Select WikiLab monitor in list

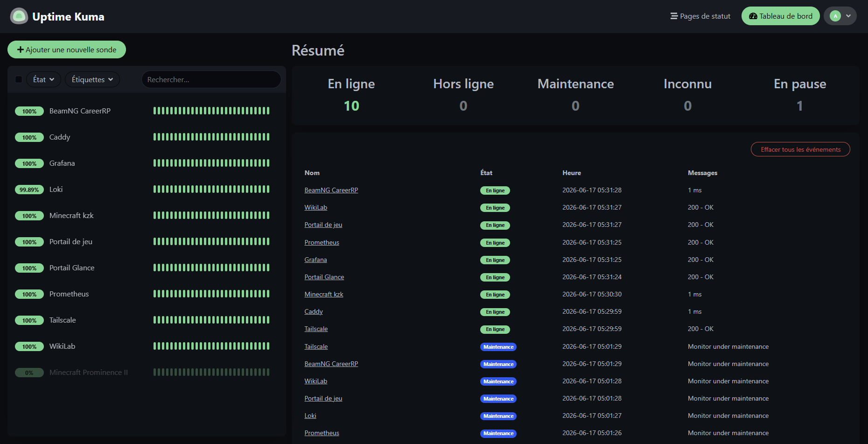(x=147, y=346)
